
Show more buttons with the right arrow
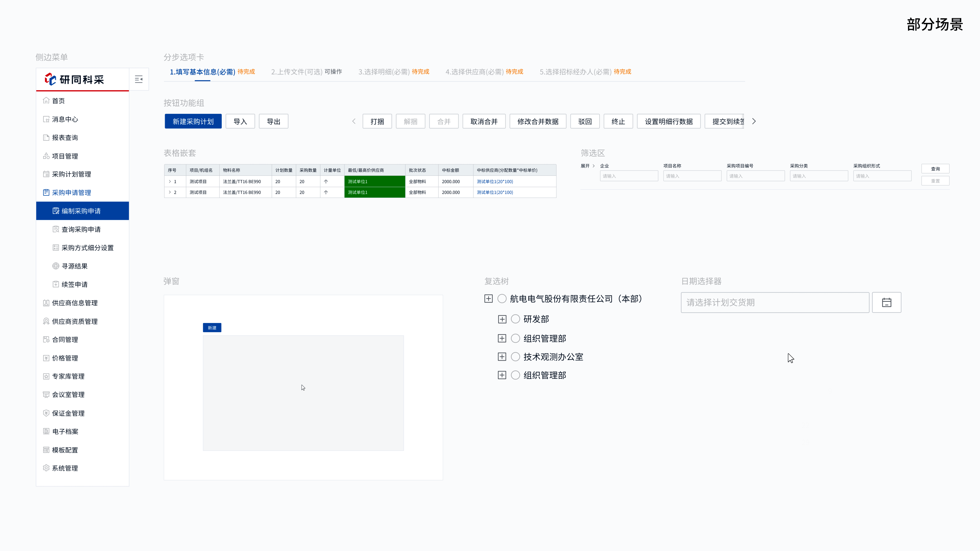[754, 121]
